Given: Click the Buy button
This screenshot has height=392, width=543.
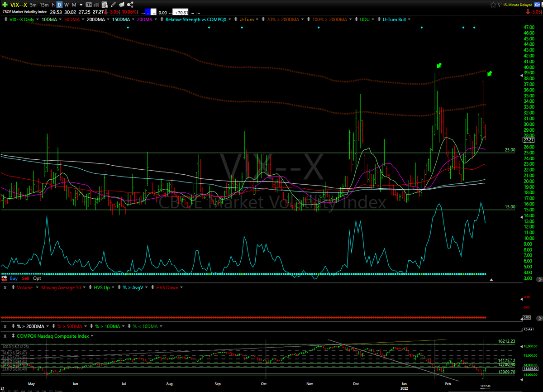Looking at the screenshot, I should coord(14,278).
